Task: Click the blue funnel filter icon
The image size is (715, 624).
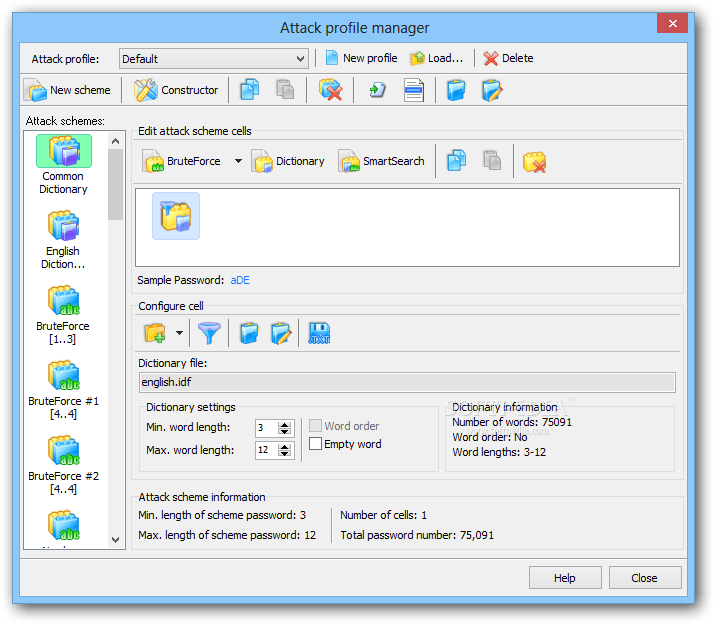Action: coord(209,333)
